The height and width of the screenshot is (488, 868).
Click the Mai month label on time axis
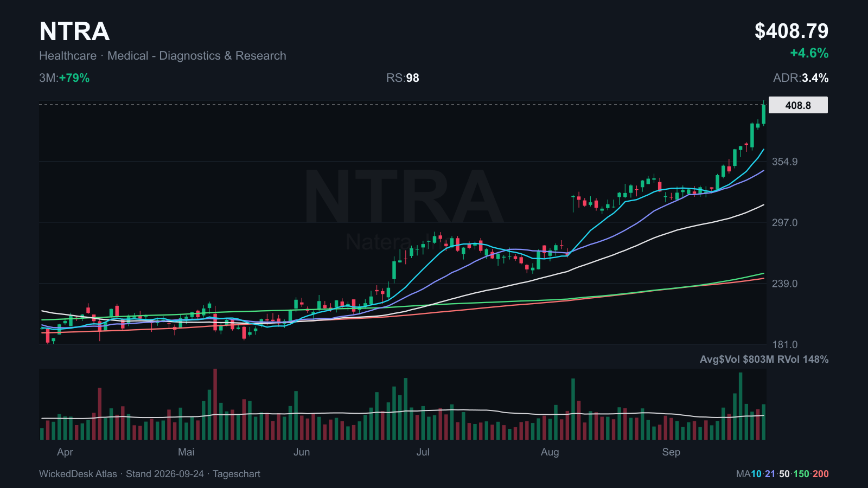[186, 452]
